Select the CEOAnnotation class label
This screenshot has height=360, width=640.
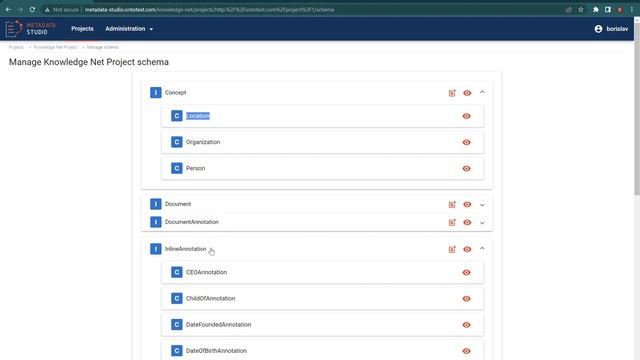pyautogui.click(x=207, y=272)
